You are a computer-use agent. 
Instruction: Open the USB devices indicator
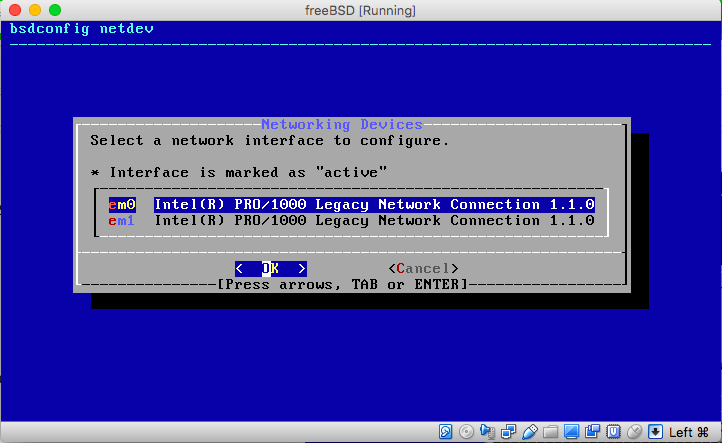(x=530, y=432)
